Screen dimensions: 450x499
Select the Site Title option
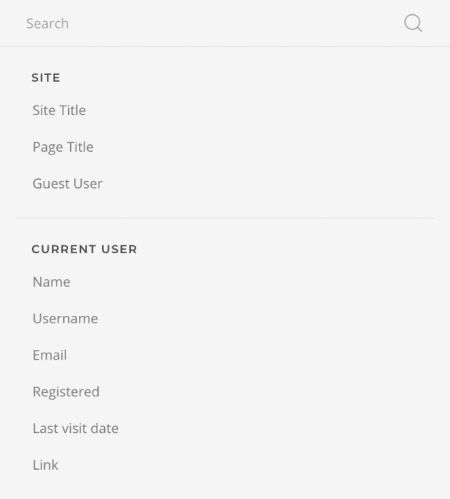pyautogui.click(x=59, y=110)
